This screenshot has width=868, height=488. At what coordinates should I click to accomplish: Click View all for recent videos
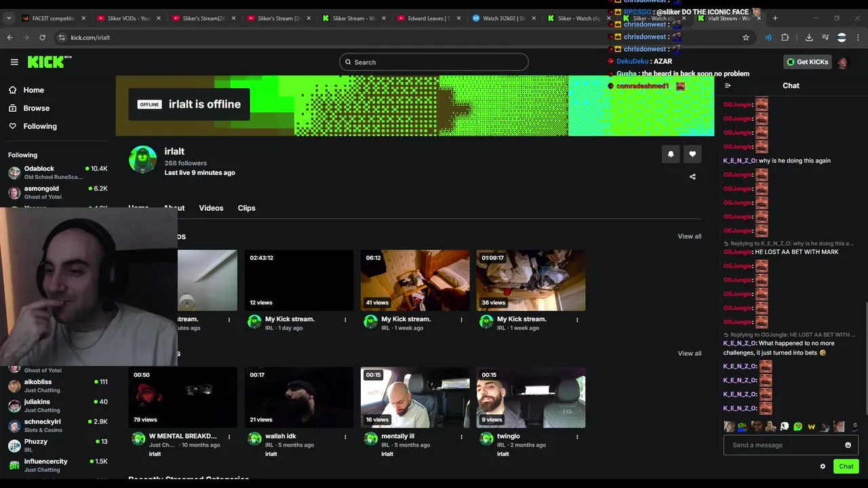(689, 237)
